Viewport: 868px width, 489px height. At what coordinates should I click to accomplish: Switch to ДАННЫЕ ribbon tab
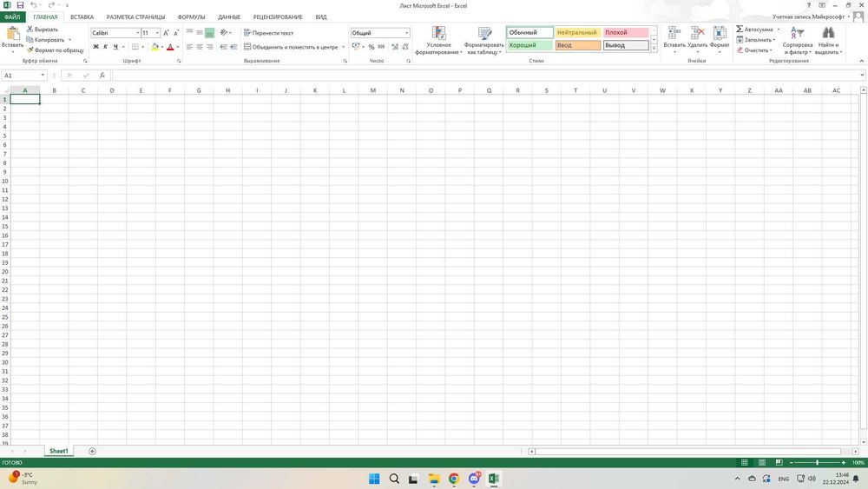pyautogui.click(x=228, y=17)
